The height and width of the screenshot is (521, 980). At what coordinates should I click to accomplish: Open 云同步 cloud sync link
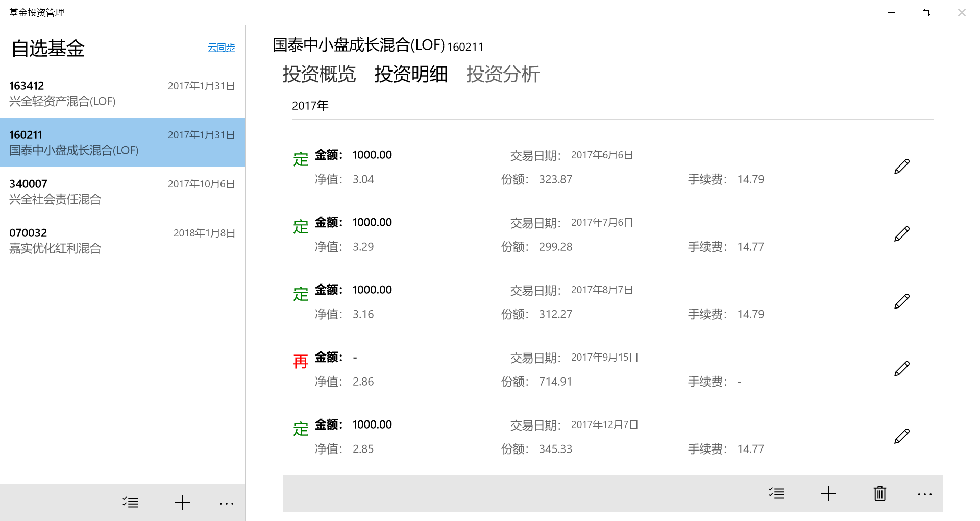point(220,48)
